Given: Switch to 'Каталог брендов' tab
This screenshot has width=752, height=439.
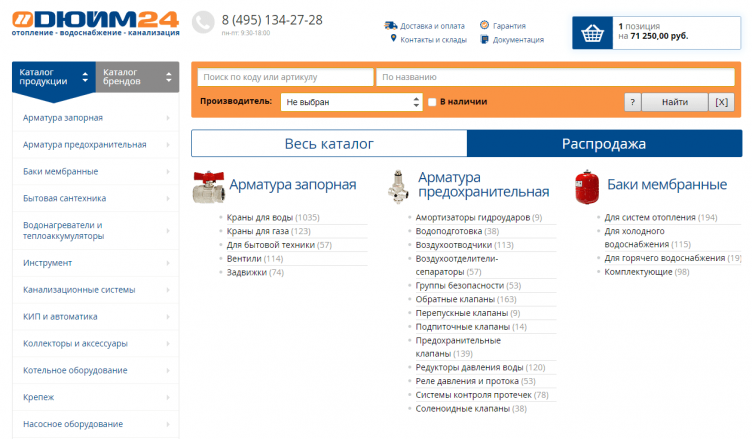Looking at the screenshot, I should click(x=137, y=77).
